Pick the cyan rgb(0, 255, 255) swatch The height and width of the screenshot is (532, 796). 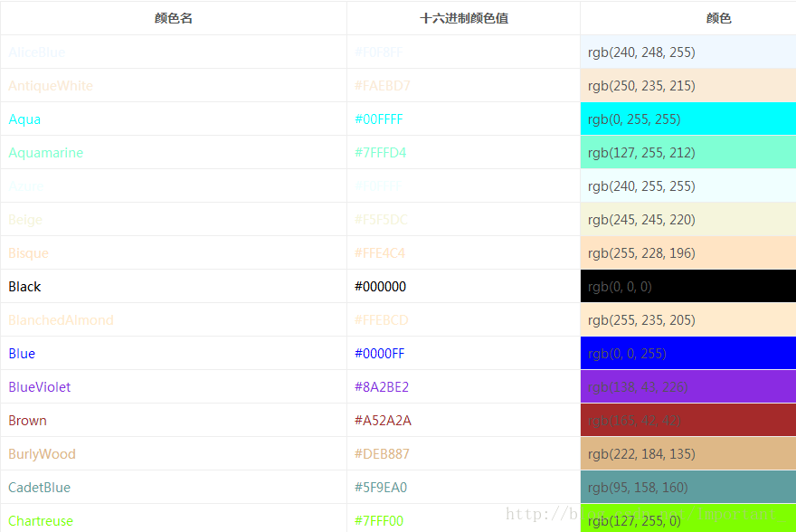tap(687, 119)
